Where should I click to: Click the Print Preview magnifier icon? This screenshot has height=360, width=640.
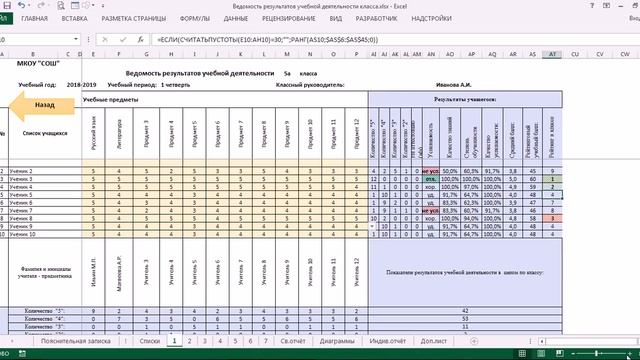point(61,6)
